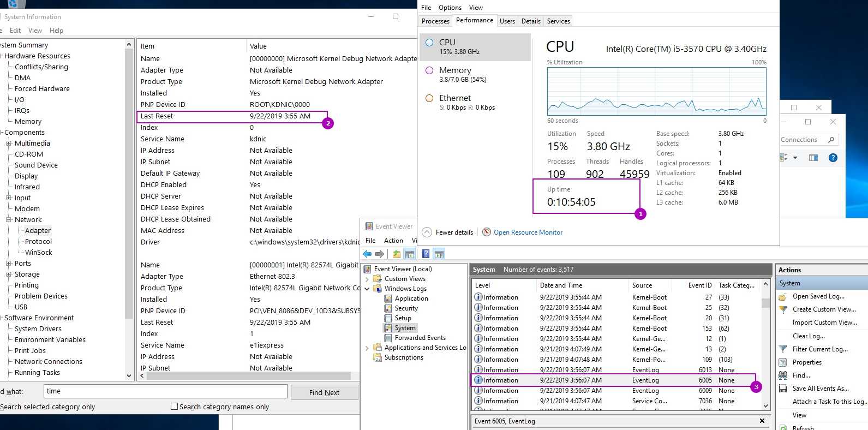Expand the Custom Views tree node
Screen dimensions: 868x430
(367, 279)
